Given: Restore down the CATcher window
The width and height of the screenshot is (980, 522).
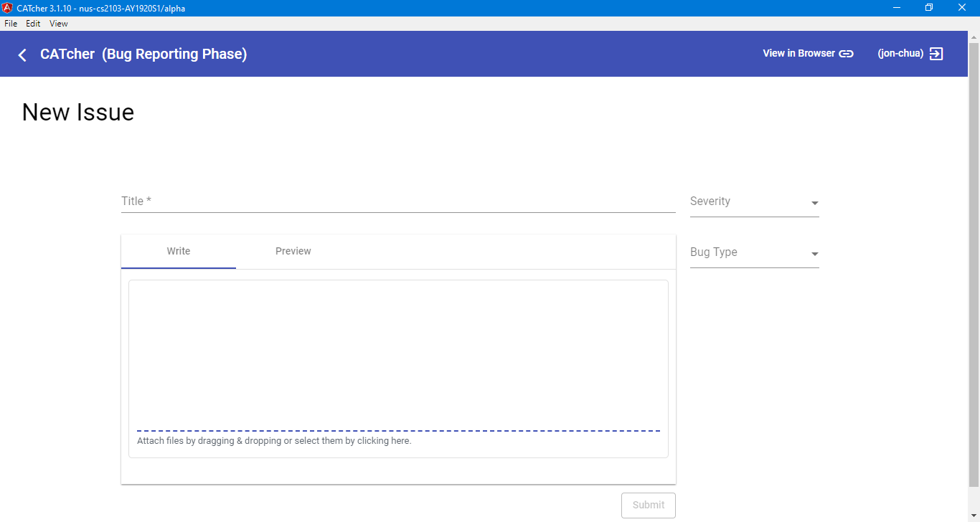Looking at the screenshot, I should coord(929,8).
